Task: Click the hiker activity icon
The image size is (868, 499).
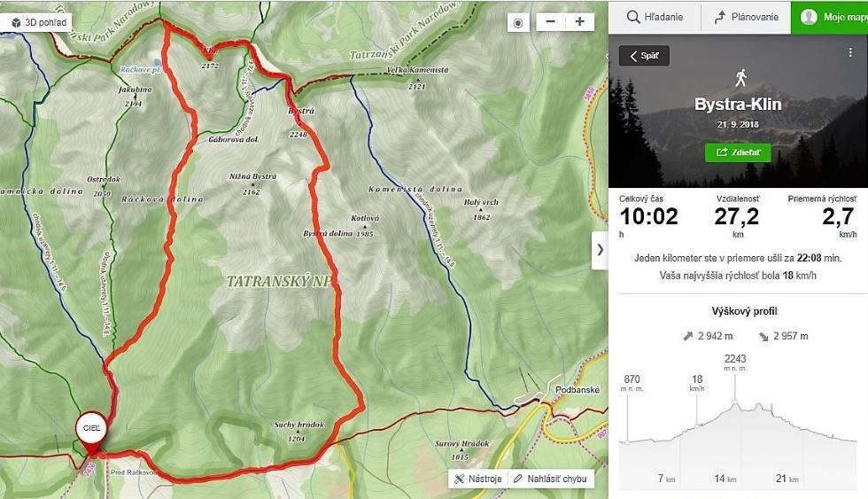Action: 739,78
